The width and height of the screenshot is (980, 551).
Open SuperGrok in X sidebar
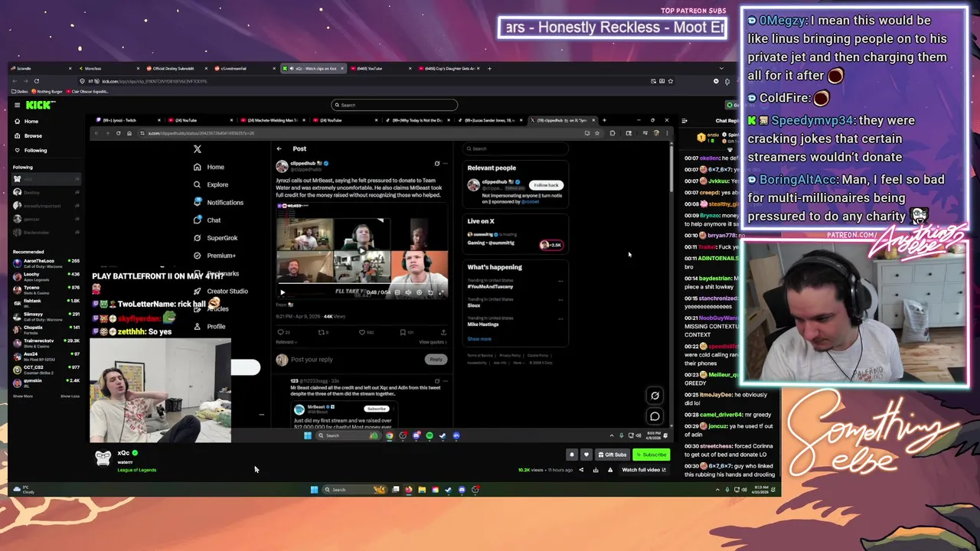click(x=215, y=238)
